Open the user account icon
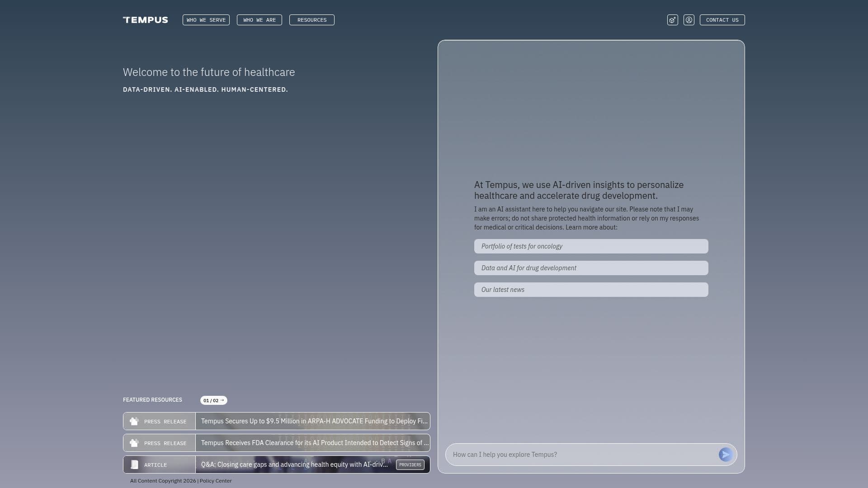 [689, 20]
